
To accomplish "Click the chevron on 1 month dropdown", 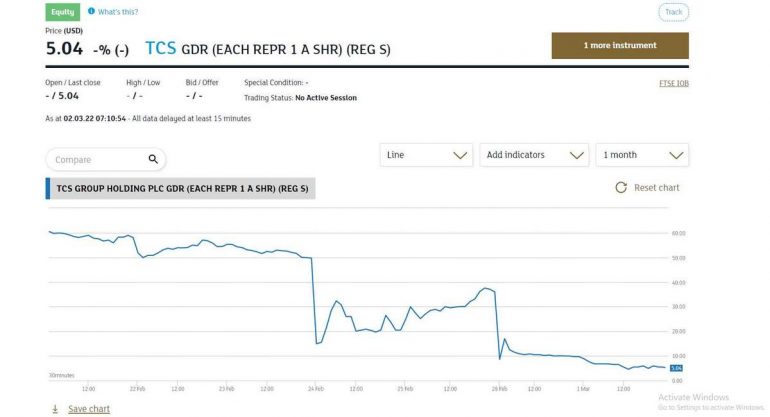I will (676, 155).
